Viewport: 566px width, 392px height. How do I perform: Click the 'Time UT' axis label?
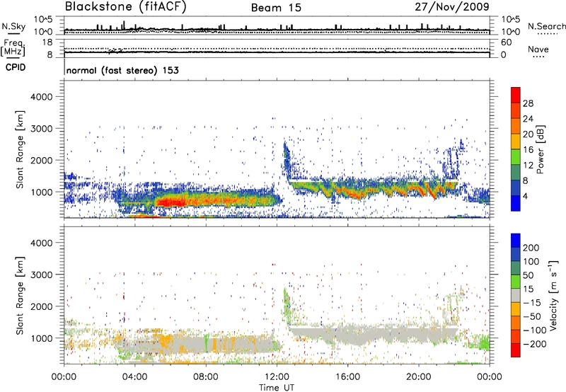pos(277,388)
